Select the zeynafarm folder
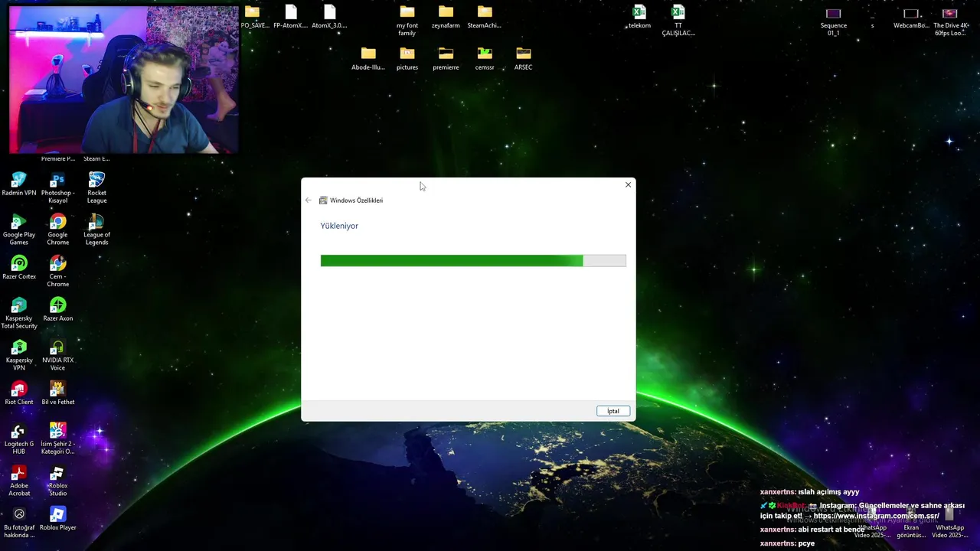Image resolution: width=980 pixels, height=551 pixels. click(x=446, y=16)
